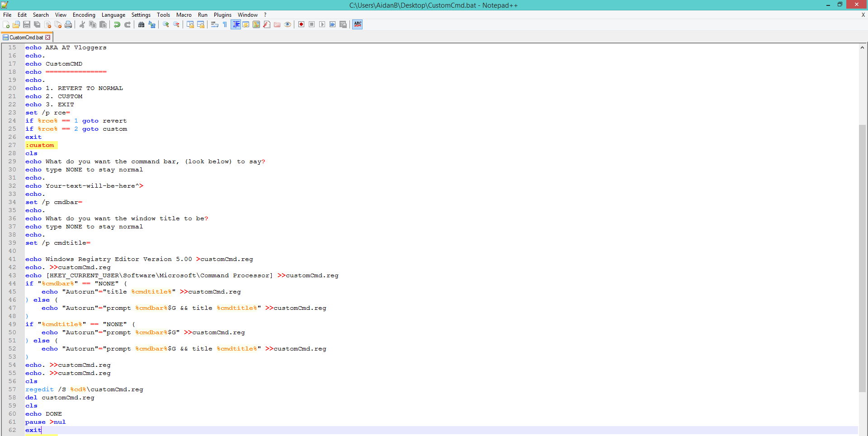Screen dimensions: 868x436
Task: Open the Plugins menu
Action: (222, 14)
